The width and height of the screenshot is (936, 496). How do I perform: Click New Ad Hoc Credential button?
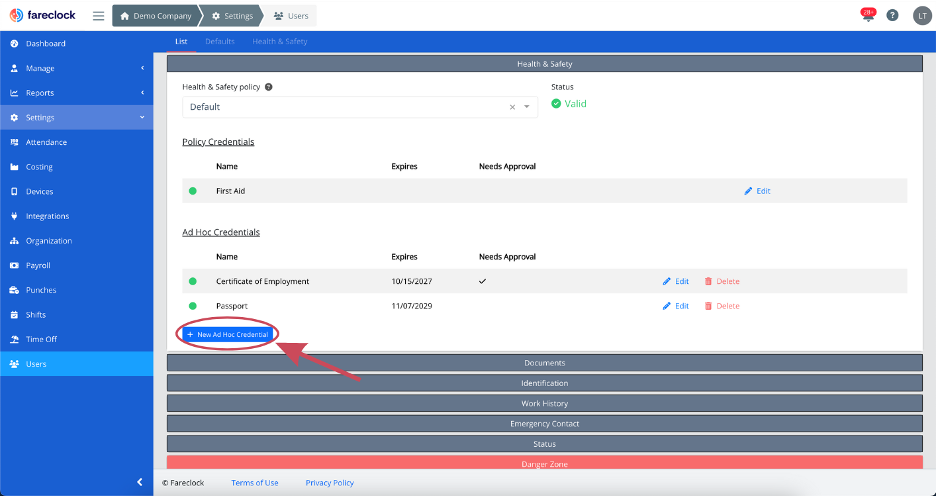coord(227,335)
